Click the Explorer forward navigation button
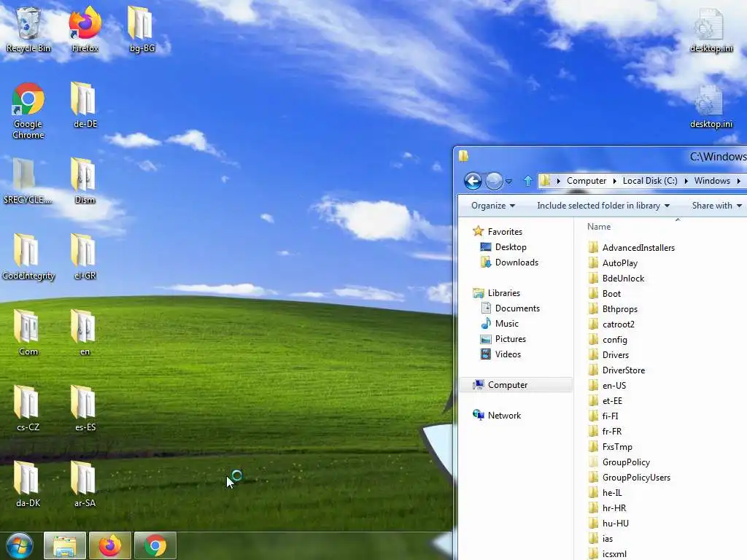 tap(494, 181)
